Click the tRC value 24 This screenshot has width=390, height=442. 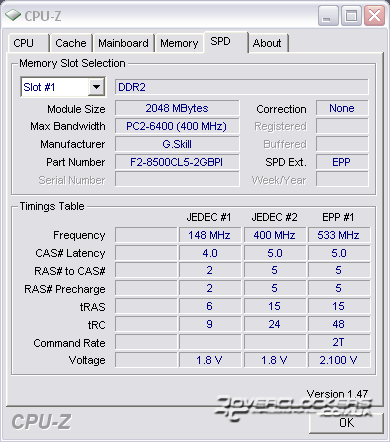click(x=274, y=324)
